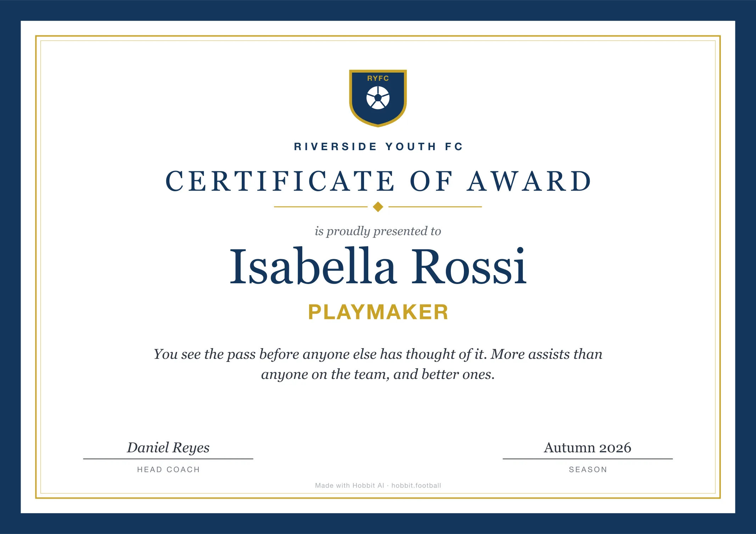Select the recipient name 'Isabella Rossi'
This screenshot has height=534, width=756.
click(x=378, y=266)
